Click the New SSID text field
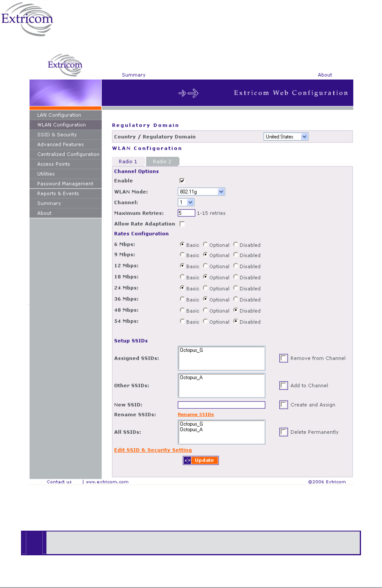The width and height of the screenshot is (382, 588). [222, 405]
